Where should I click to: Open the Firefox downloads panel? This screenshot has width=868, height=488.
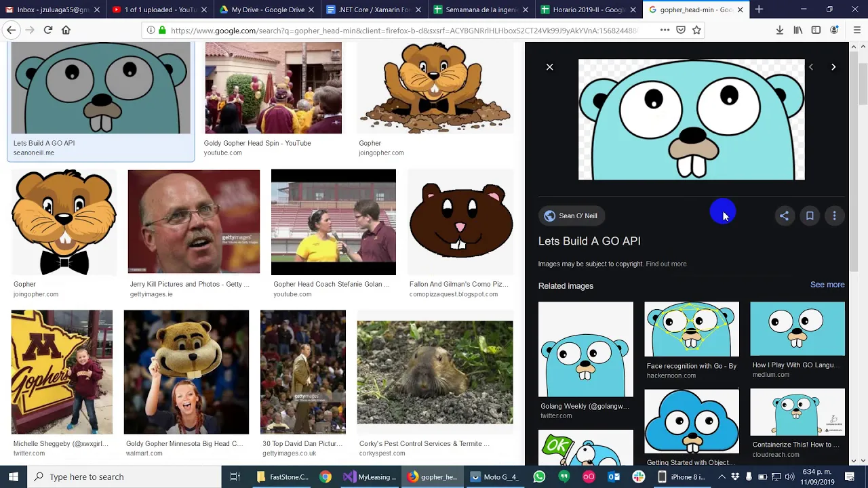[x=780, y=30]
